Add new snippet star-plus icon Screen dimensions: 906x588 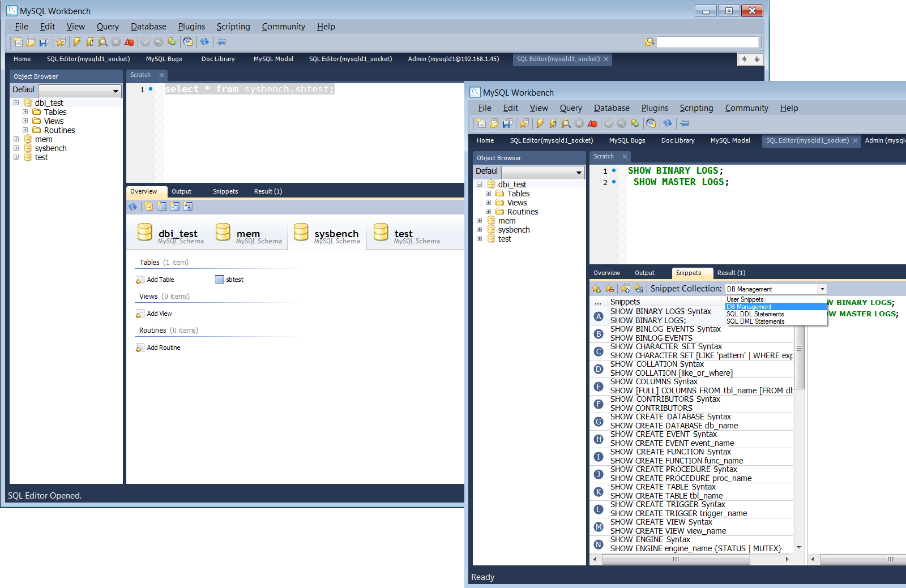click(x=596, y=289)
